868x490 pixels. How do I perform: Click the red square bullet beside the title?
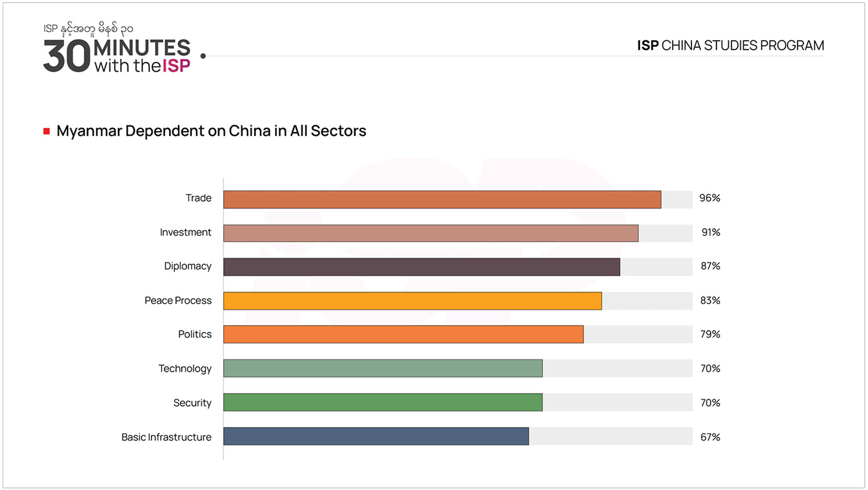tap(47, 131)
